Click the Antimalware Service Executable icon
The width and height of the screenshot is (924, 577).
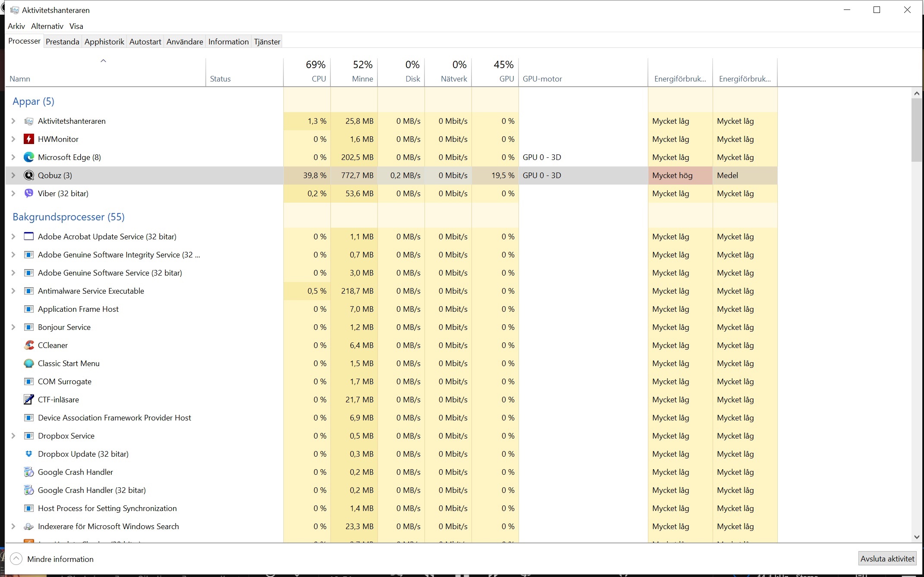tap(29, 291)
